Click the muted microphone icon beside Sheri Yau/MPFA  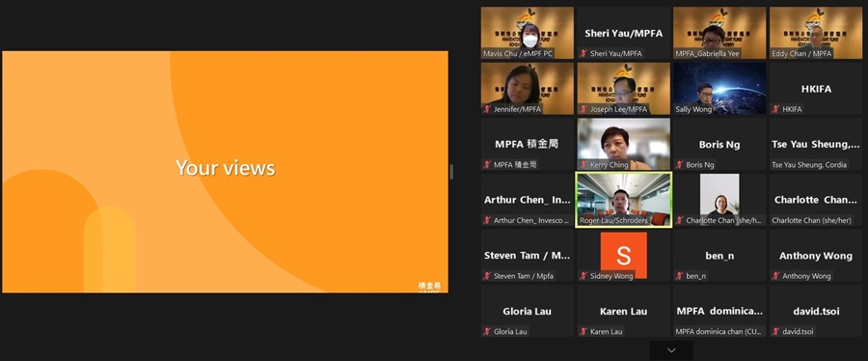pyautogui.click(x=583, y=54)
